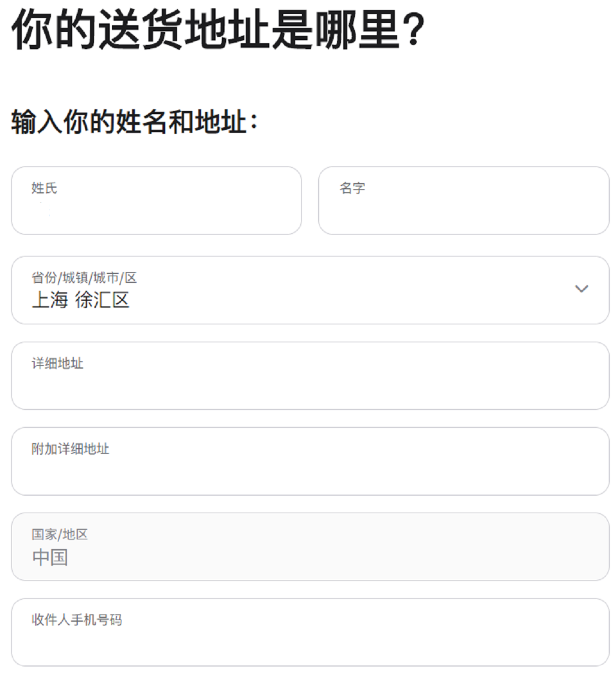The image size is (616, 680).
Task: Click the 国家/地区 label text
Action: pyautogui.click(x=59, y=534)
